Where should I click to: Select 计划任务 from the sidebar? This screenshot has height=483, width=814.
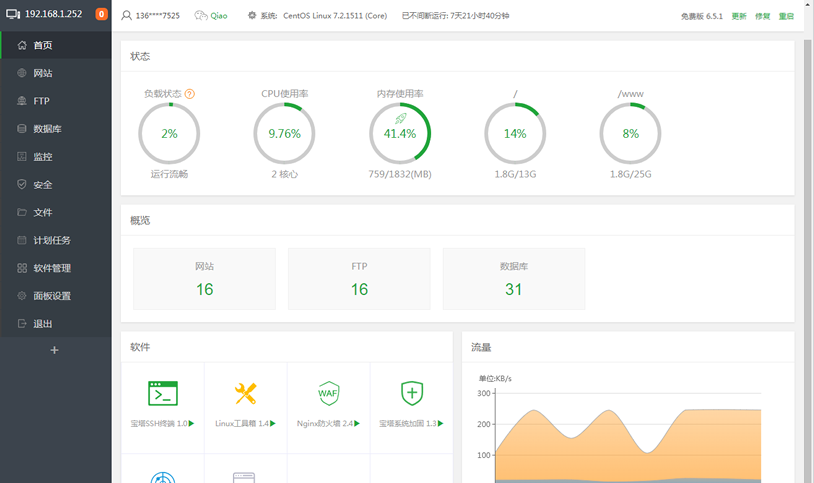pos(52,240)
